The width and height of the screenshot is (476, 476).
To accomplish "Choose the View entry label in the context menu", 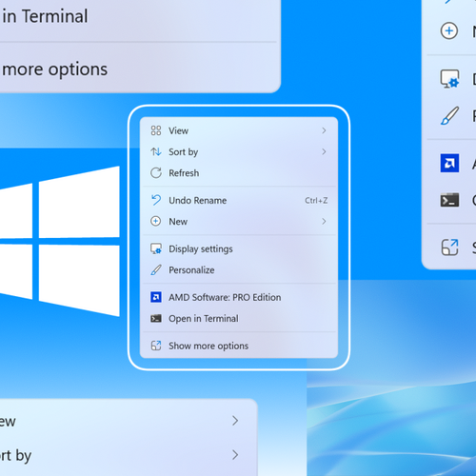I will click(178, 130).
